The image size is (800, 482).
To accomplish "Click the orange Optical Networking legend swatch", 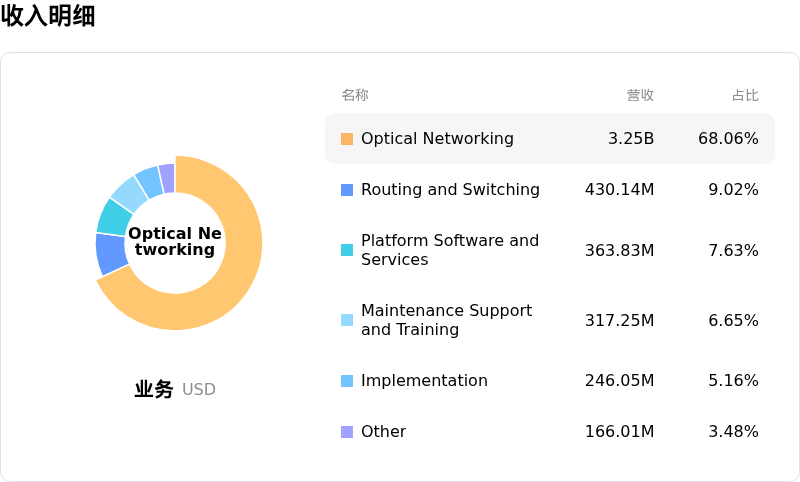I will click(347, 139).
